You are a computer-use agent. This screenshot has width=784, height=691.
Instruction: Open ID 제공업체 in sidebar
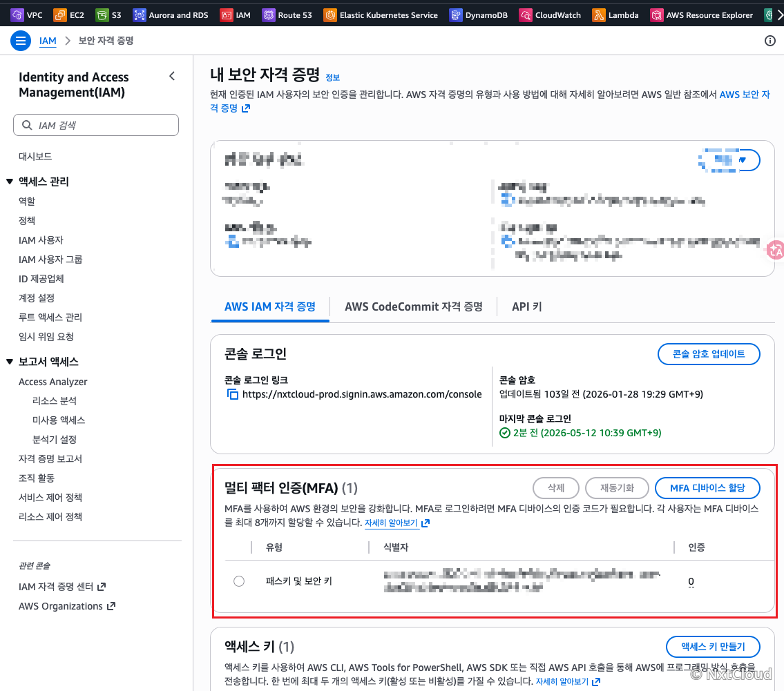click(41, 278)
